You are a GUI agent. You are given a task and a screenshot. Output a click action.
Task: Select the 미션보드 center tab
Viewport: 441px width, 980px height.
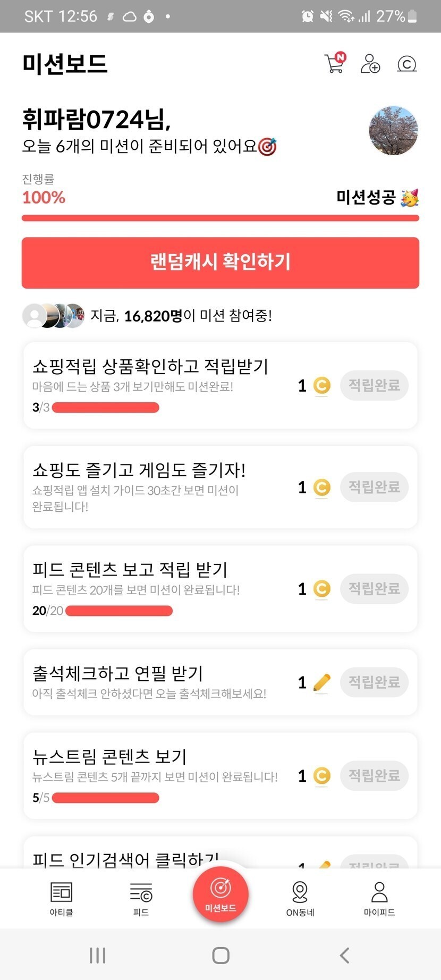pyautogui.click(x=220, y=894)
